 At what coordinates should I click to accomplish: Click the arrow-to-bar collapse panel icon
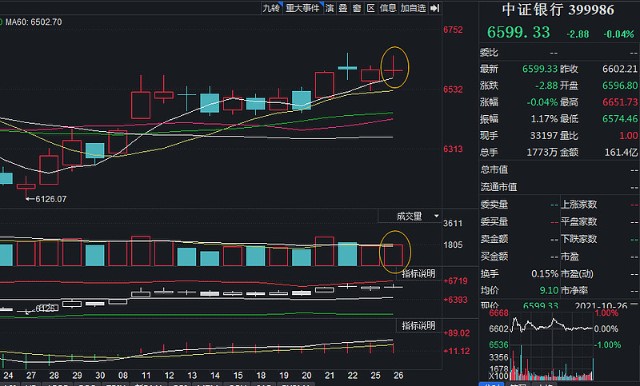click(435, 8)
